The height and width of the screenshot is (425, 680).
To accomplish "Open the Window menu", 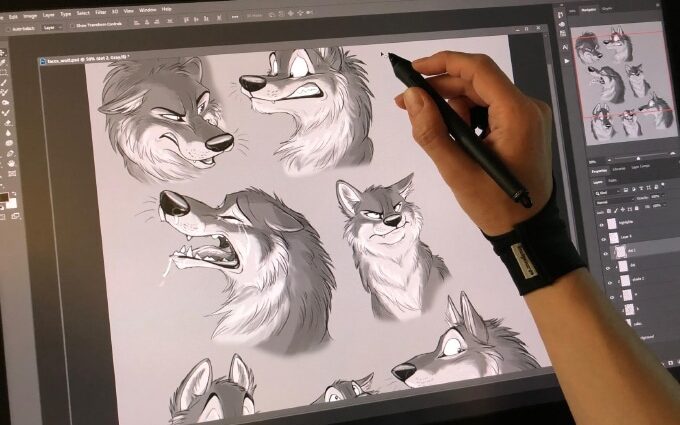I will 147,10.
